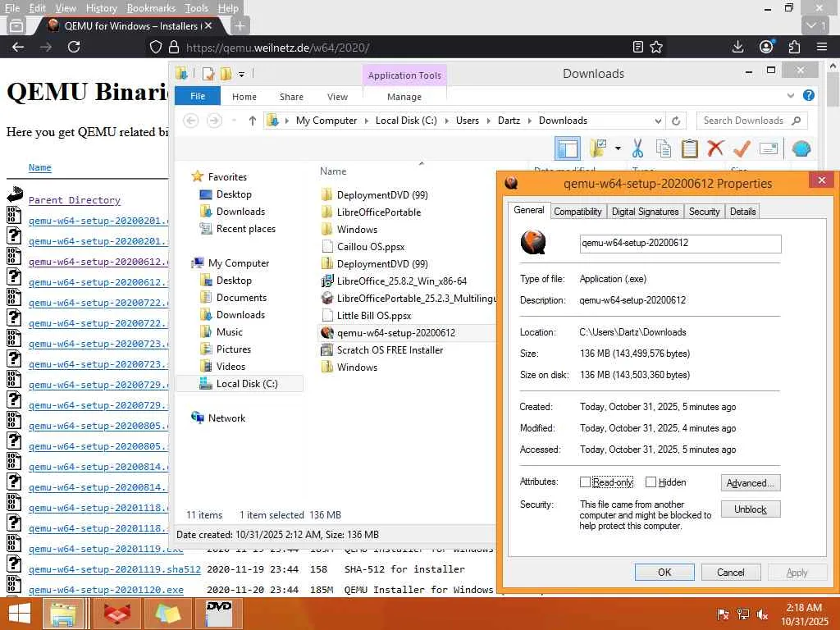Reload the Firefox page
The width and height of the screenshot is (840, 630).
[x=74, y=47]
